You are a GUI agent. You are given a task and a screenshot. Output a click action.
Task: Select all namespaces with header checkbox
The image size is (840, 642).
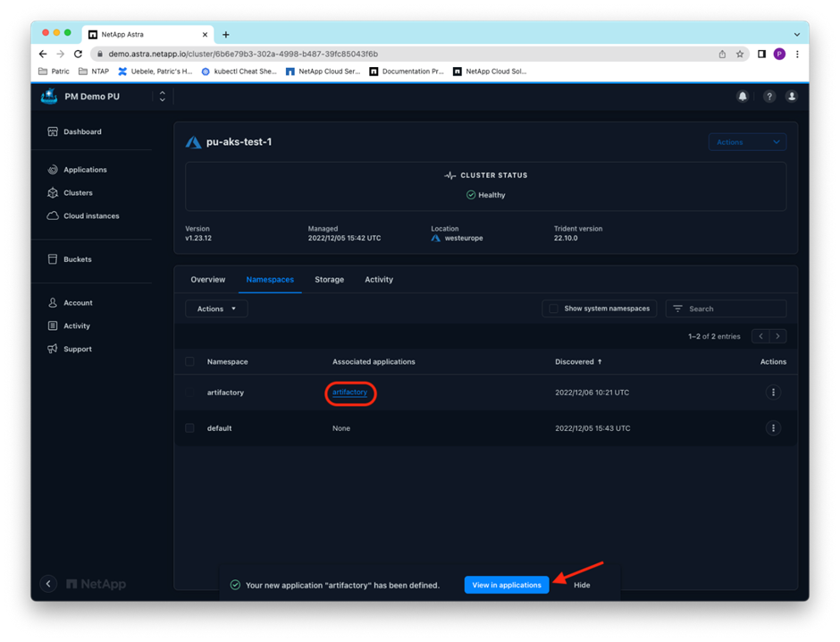(x=189, y=362)
